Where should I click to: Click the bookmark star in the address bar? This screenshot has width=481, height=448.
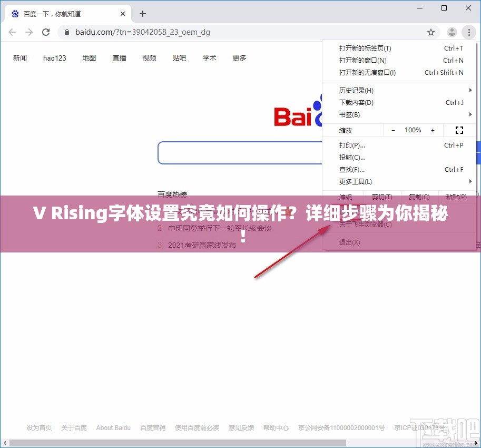point(431,32)
